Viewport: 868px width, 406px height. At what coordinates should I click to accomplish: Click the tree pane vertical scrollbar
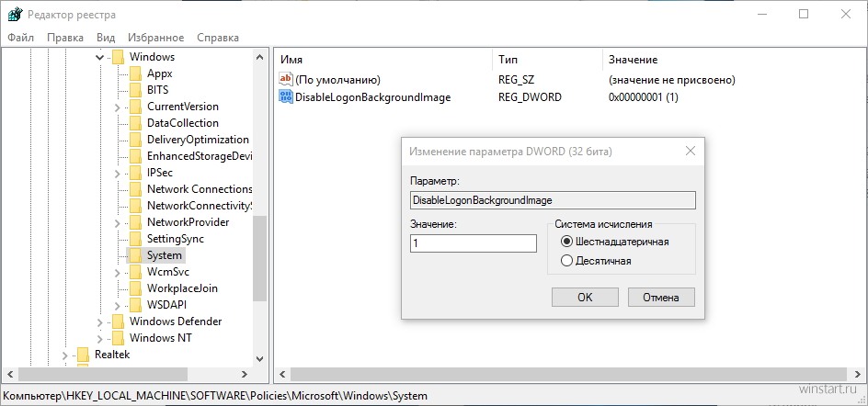pos(259,257)
